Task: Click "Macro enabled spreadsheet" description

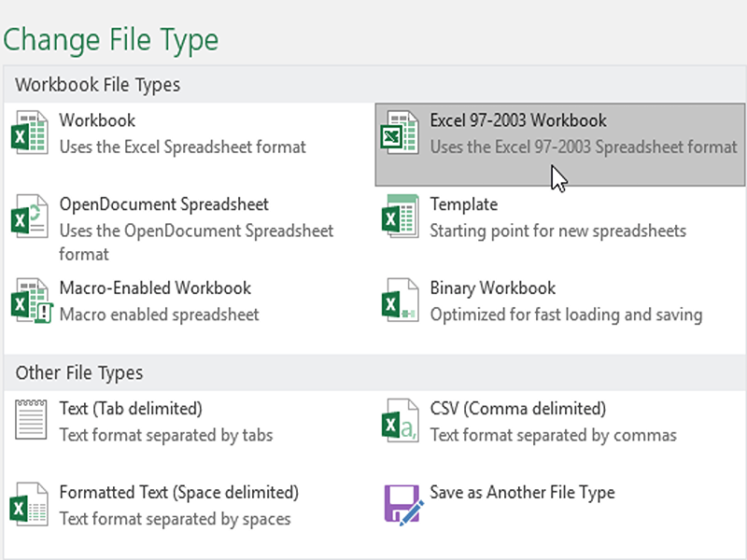Action: coord(160,315)
